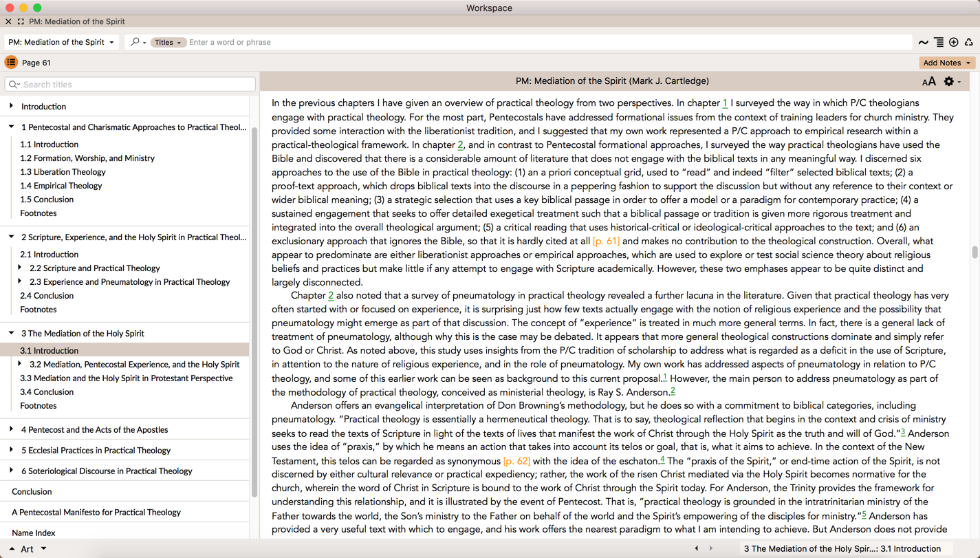Select 1.5 Conclusion
The image size is (980, 558).
(x=47, y=200)
